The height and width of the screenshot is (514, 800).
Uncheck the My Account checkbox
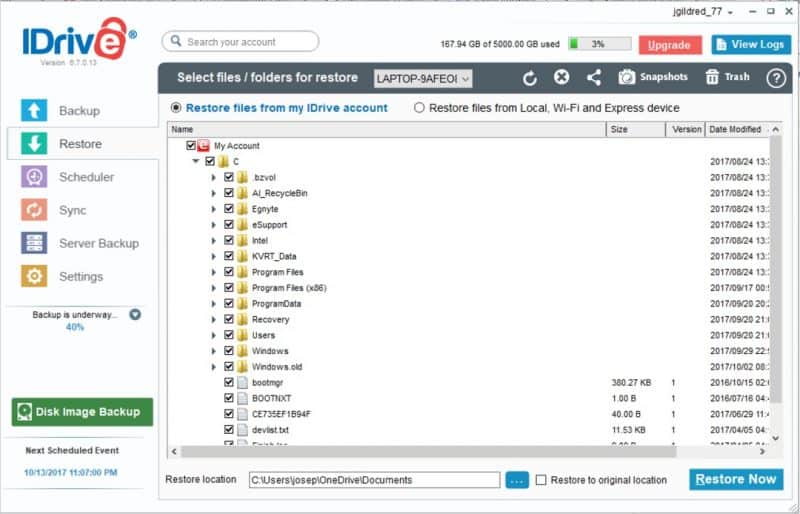(191, 145)
